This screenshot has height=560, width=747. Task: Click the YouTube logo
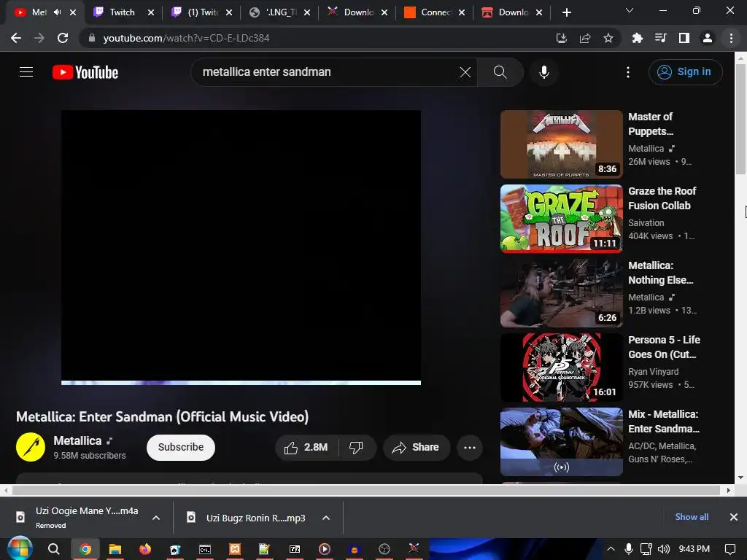(x=85, y=72)
